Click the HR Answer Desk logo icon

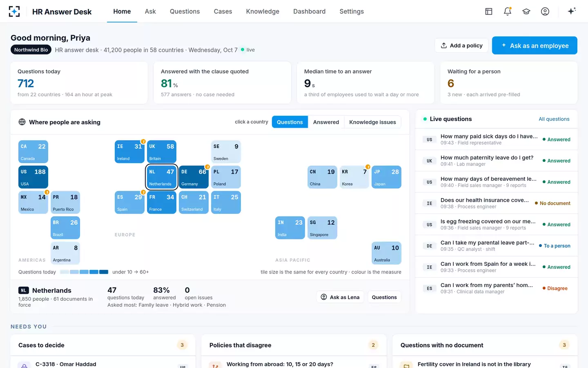coord(14,11)
